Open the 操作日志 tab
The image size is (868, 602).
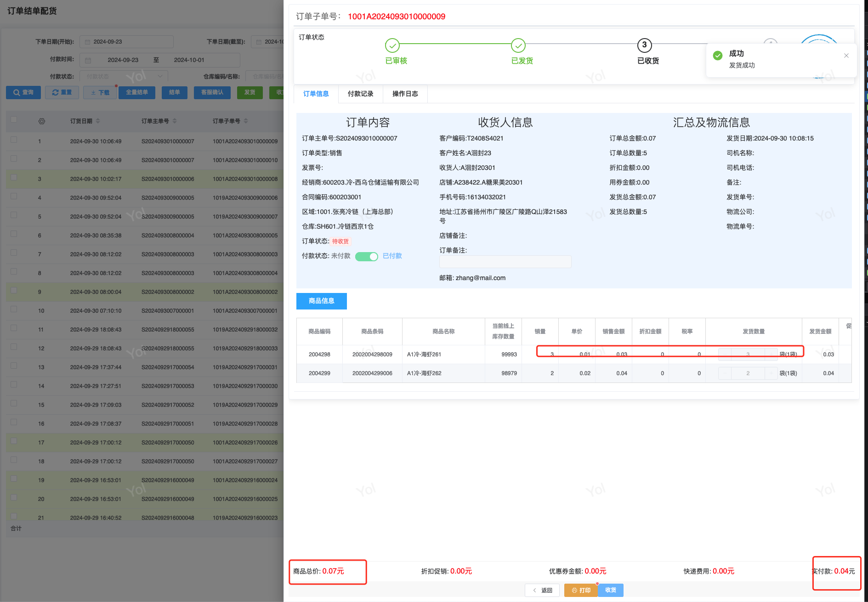coord(405,94)
